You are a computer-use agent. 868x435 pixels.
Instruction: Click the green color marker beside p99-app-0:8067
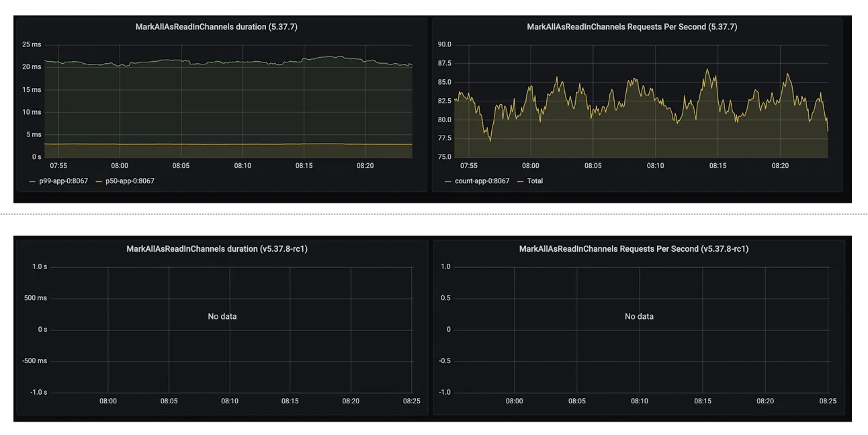click(32, 181)
